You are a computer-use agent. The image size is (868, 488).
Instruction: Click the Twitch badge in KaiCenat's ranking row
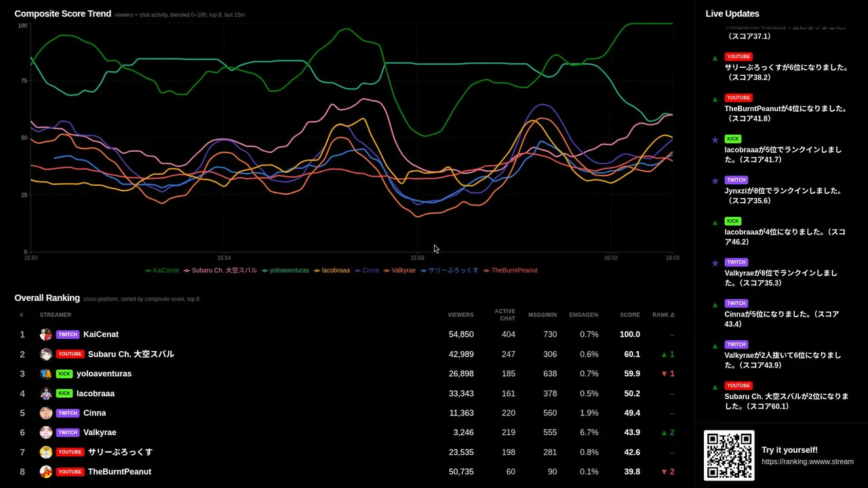tap(68, 334)
